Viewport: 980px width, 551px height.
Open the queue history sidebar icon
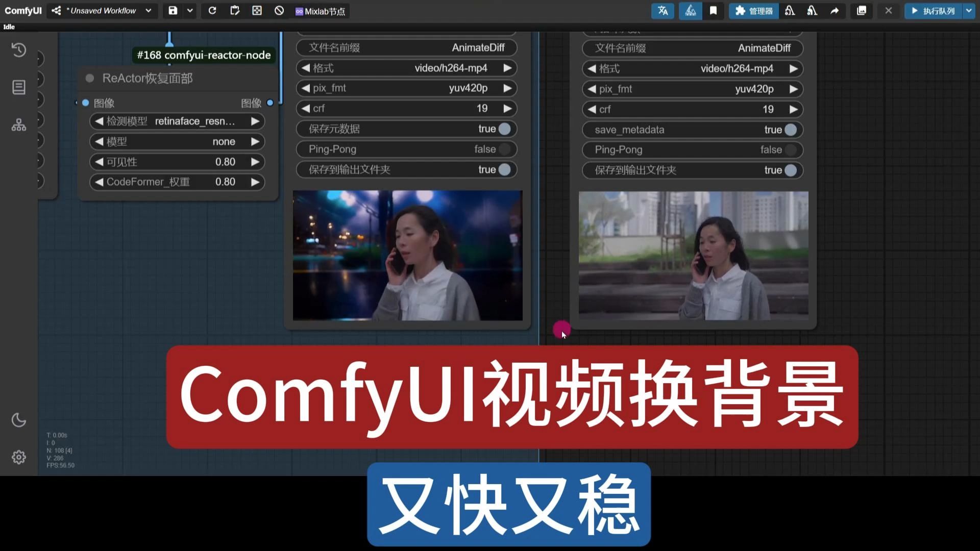tap(19, 49)
